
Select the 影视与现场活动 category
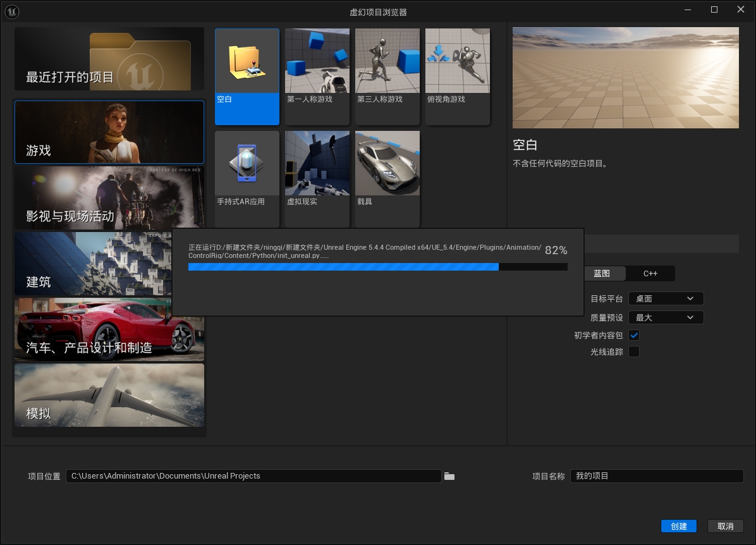coord(109,198)
